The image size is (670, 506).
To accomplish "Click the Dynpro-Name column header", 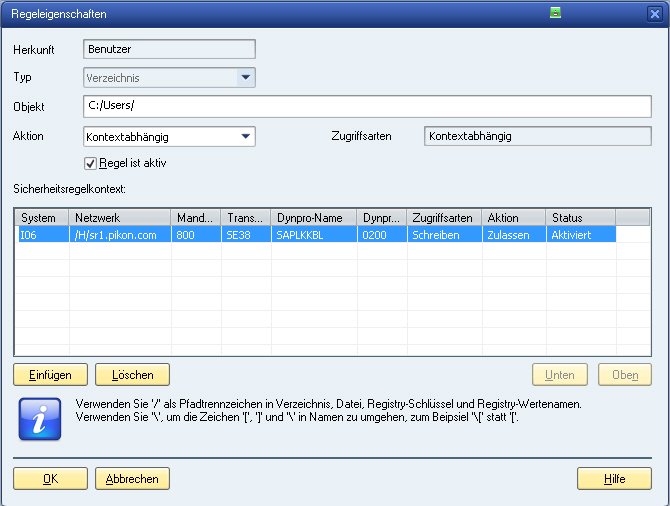I will pyautogui.click(x=314, y=218).
